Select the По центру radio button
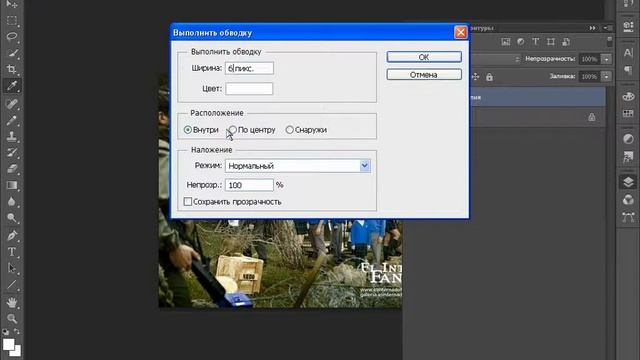 [233, 130]
